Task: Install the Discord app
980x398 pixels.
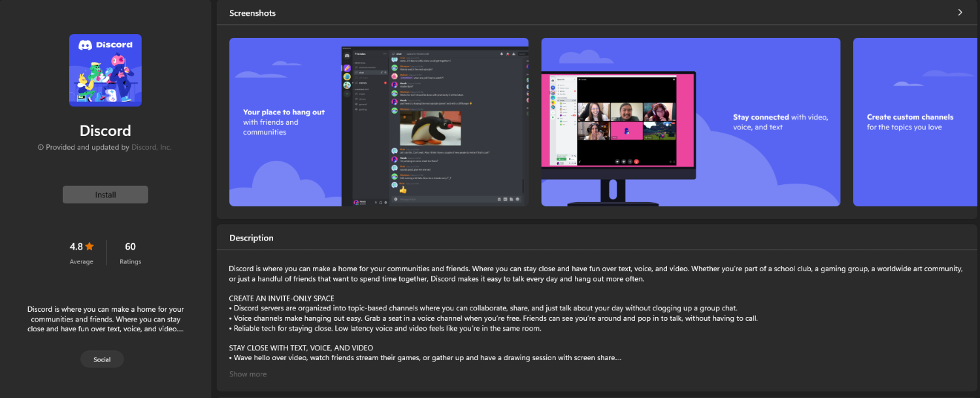Action: tap(105, 195)
